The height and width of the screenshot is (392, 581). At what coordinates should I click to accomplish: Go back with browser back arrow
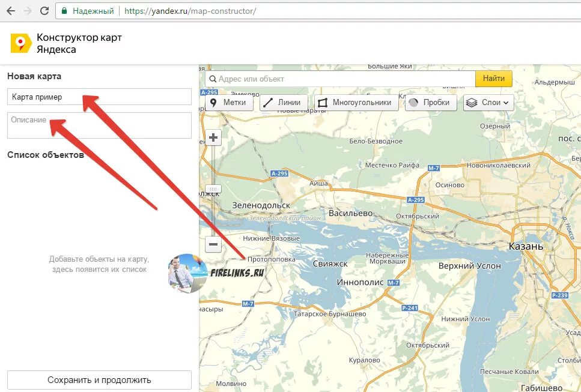[11, 11]
